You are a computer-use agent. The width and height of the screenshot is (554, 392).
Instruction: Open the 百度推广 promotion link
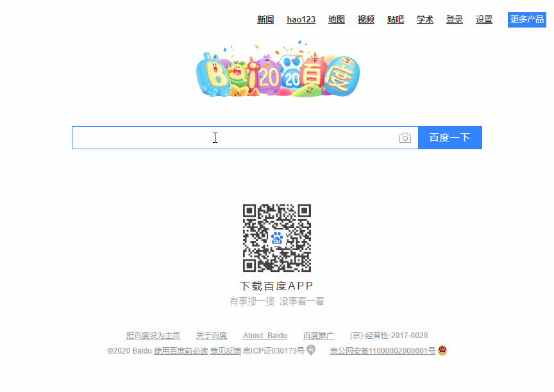318,336
